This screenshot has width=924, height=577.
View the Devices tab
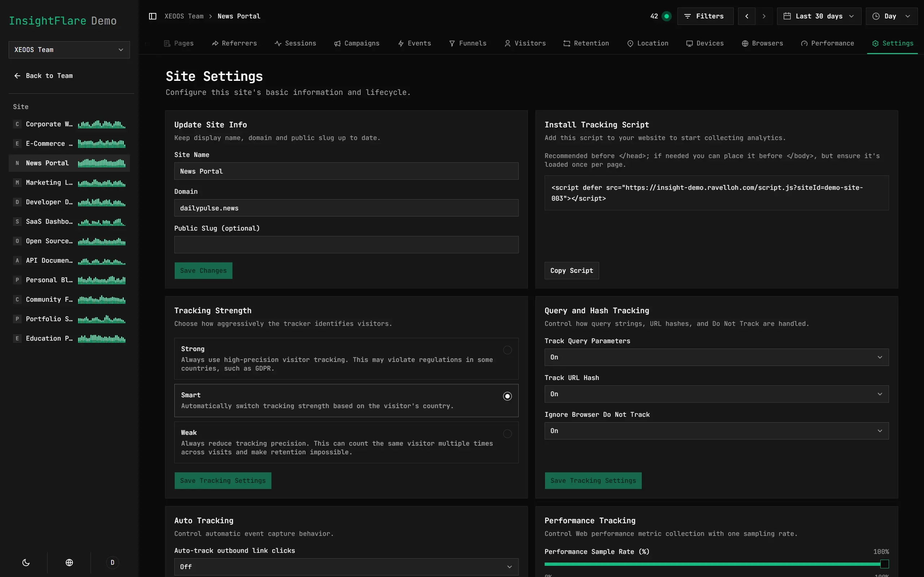pos(705,44)
